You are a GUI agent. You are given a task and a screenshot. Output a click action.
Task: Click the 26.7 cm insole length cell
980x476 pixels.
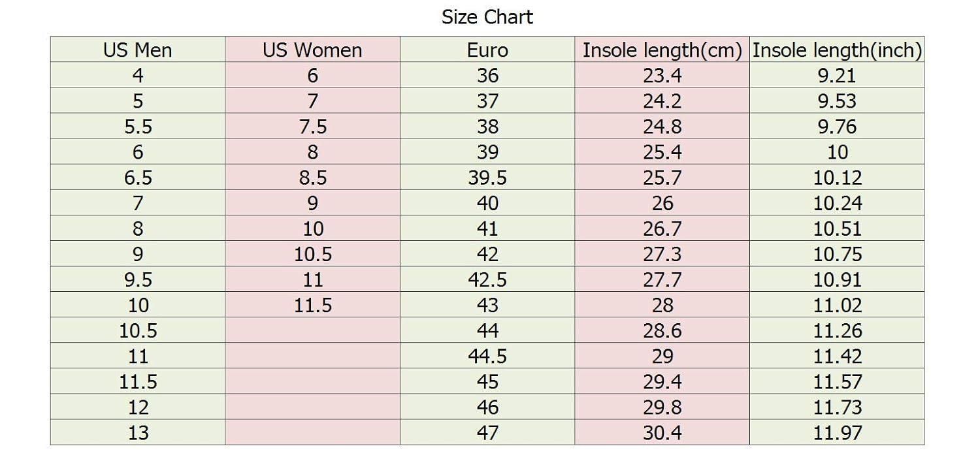[x=662, y=229]
